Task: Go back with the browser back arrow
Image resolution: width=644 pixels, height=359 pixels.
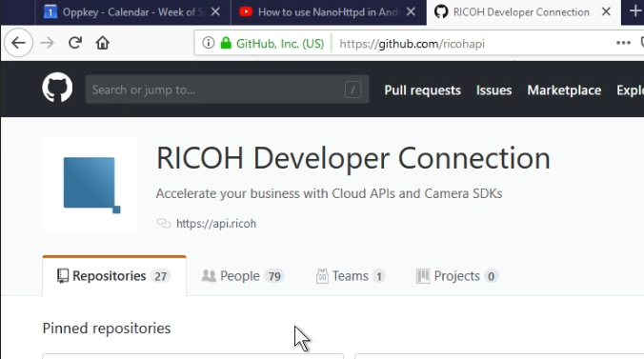Action: [x=18, y=43]
